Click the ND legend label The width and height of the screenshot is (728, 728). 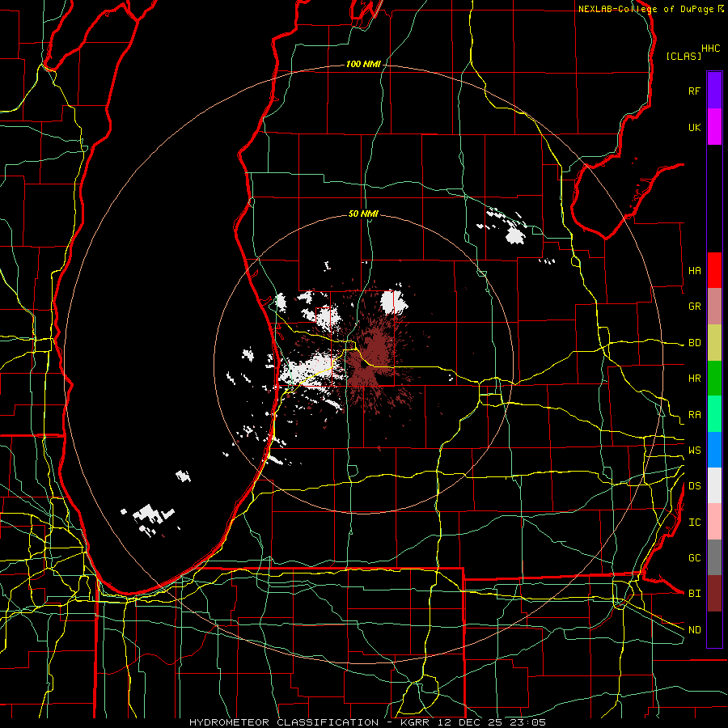tap(694, 630)
